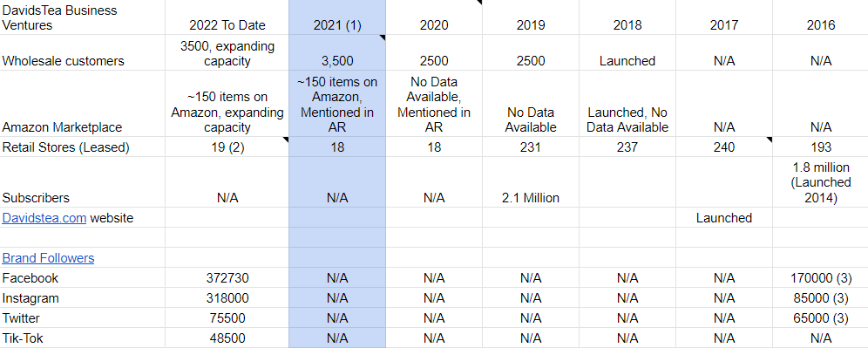This screenshot has height=348, width=868.
Task: Select the '3500, expanding capacity' wholesale cell
Action: coord(227,52)
